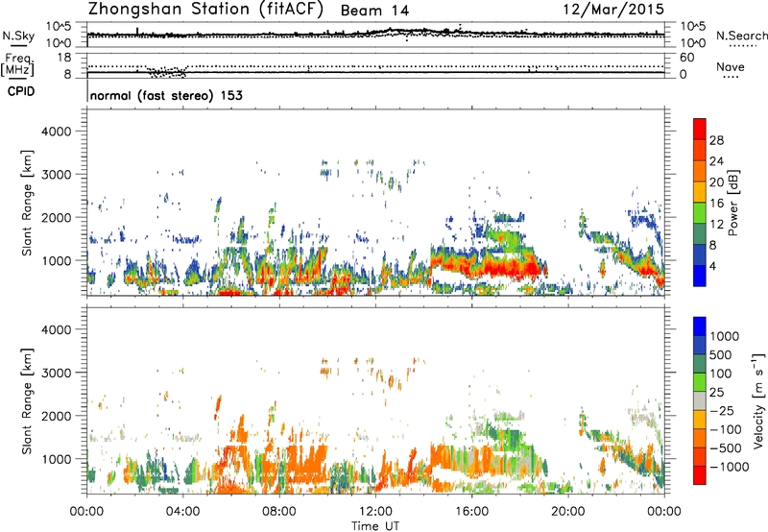
Task: Click the "3000" tick on the power panel
Action: coord(56,175)
